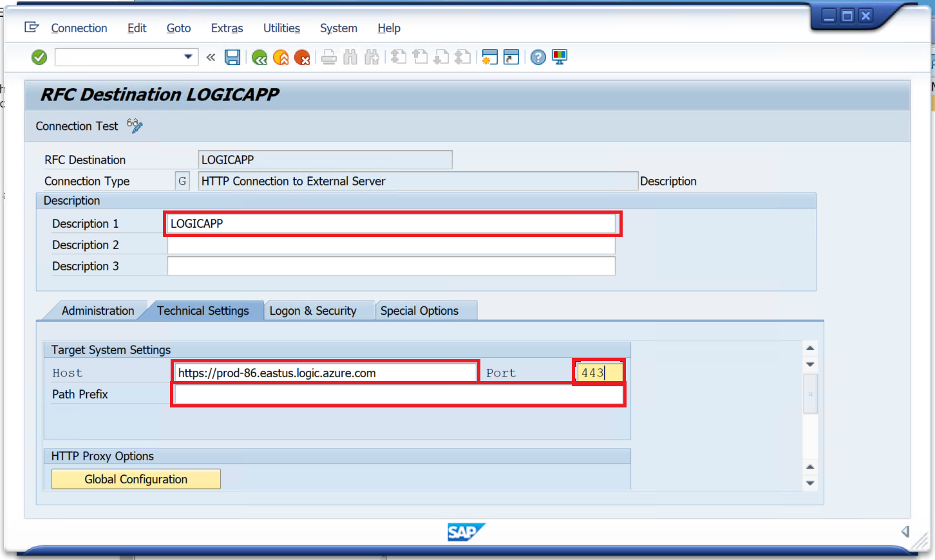Close the SAP window

pyautogui.click(x=865, y=16)
